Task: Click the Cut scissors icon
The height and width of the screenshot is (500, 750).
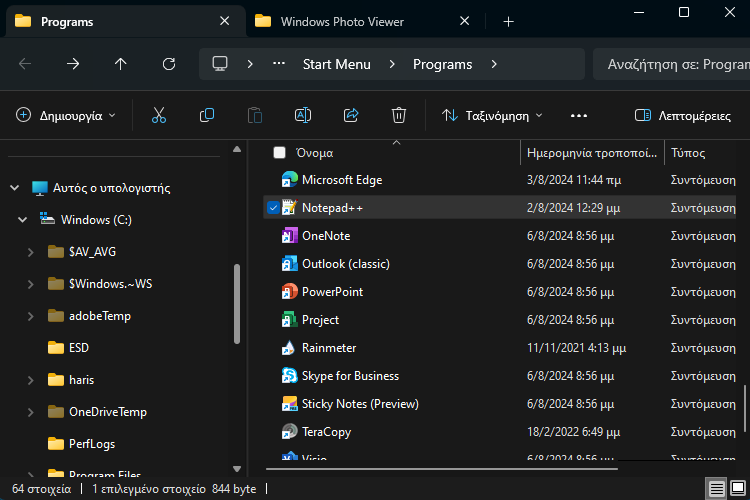Action: point(159,115)
